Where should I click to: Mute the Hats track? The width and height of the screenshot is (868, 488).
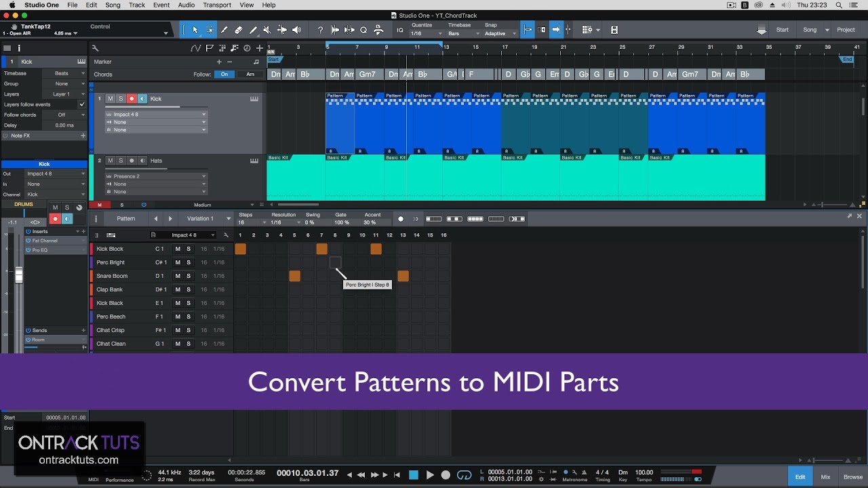point(110,161)
